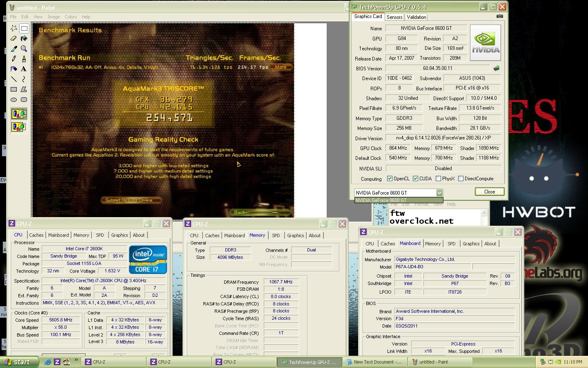This screenshot has width=588, height=368.
Task: Open the Caches tab in the left CPU-Z window
Action: click(36, 235)
